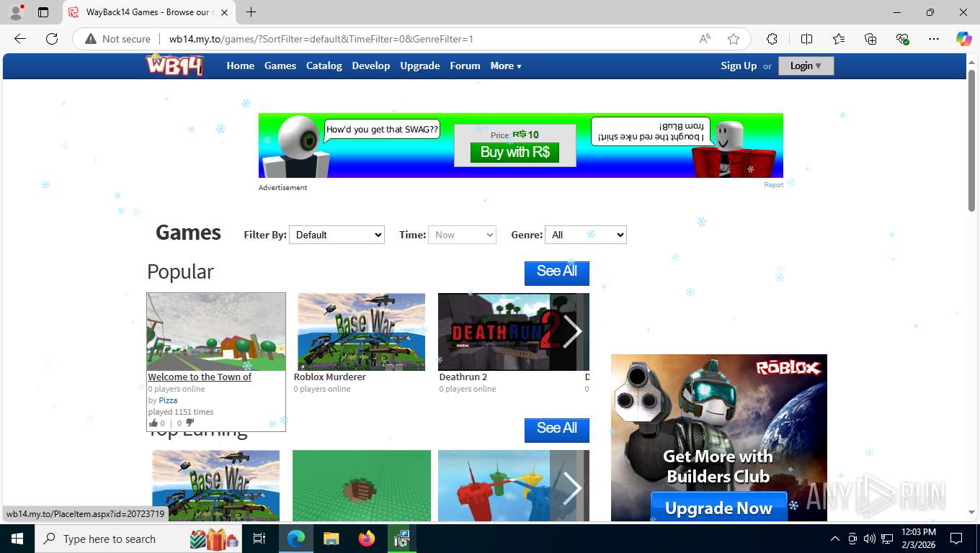Open tab actions menu icon
Image resolution: width=980 pixels, height=553 pixels.
click(43, 12)
